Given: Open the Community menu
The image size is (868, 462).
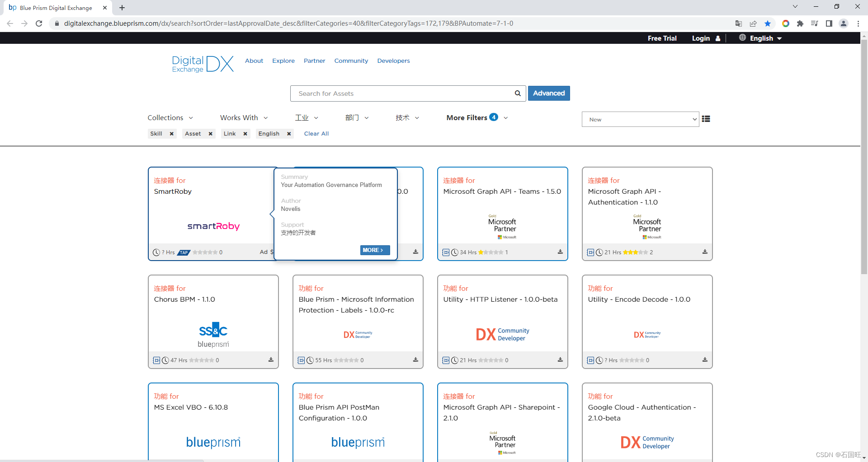Looking at the screenshot, I should click(x=351, y=61).
